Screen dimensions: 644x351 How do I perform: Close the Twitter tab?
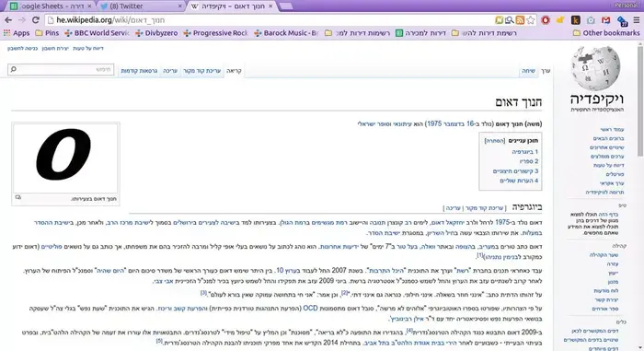180,6
